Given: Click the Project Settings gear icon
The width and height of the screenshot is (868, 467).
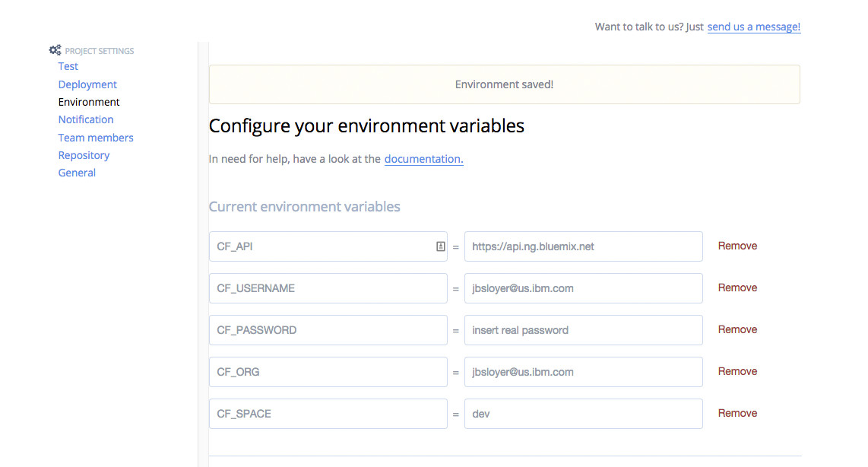Looking at the screenshot, I should pos(55,50).
